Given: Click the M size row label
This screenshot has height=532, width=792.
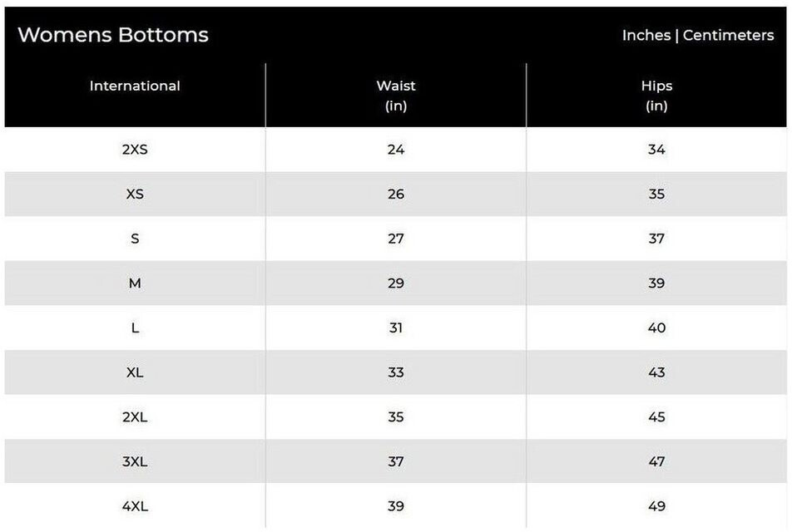Looking at the screenshot, I should coord(135,283).
